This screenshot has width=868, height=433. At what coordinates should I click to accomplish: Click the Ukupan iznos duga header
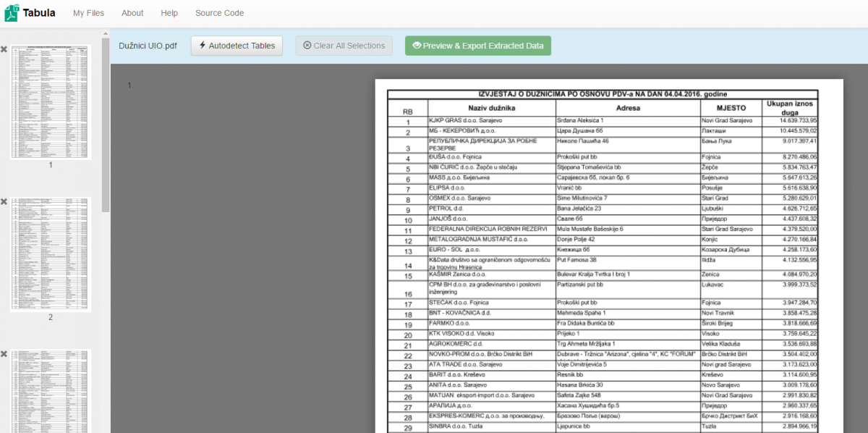790,108
